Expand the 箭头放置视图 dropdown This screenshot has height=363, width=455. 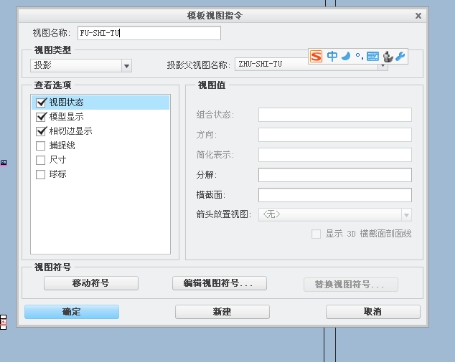pyautogui.click(x=406, y=215)
